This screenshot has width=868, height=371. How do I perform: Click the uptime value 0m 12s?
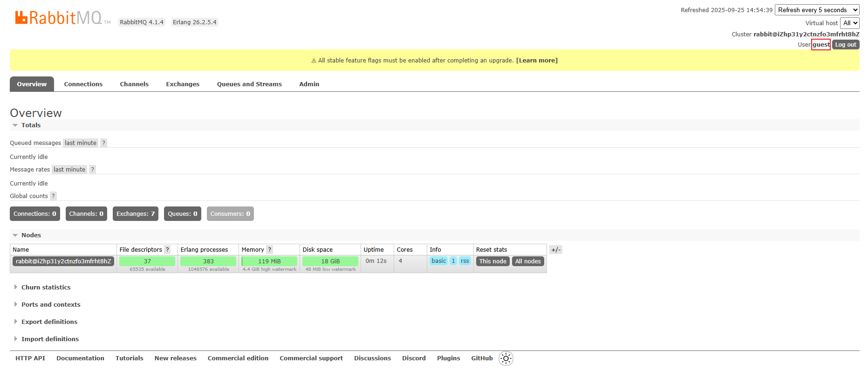(376, 261)
